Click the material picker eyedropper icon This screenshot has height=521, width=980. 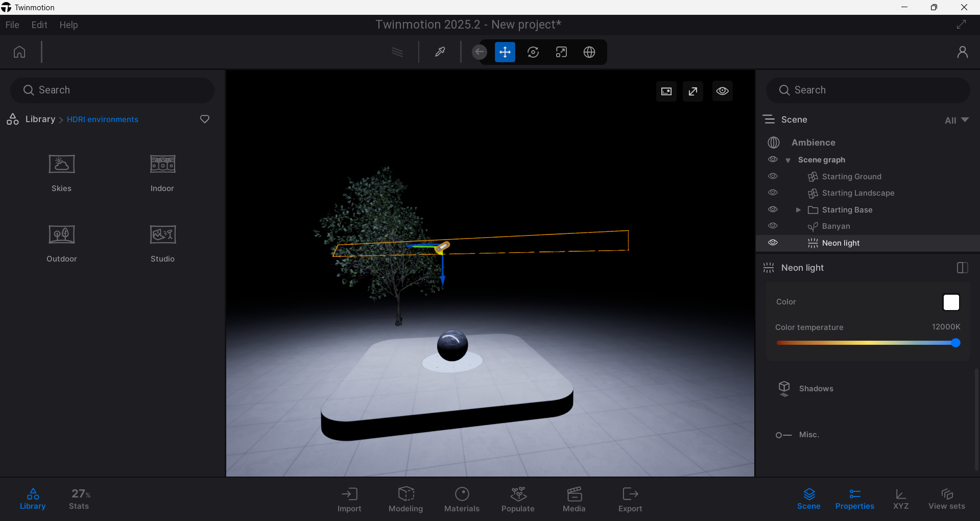(440, 52)
